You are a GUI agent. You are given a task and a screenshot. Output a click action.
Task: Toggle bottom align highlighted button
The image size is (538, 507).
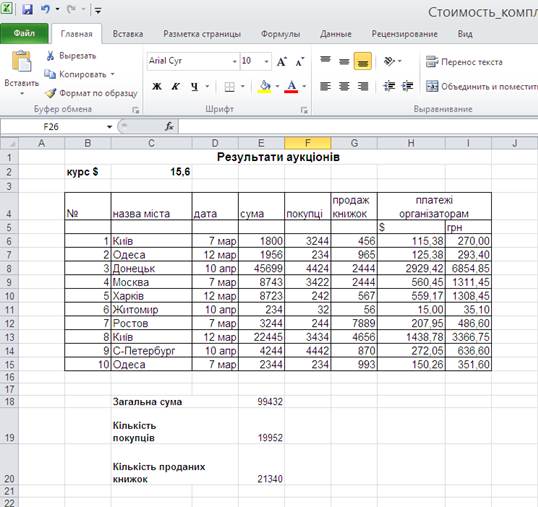click(x=363, y=61)
